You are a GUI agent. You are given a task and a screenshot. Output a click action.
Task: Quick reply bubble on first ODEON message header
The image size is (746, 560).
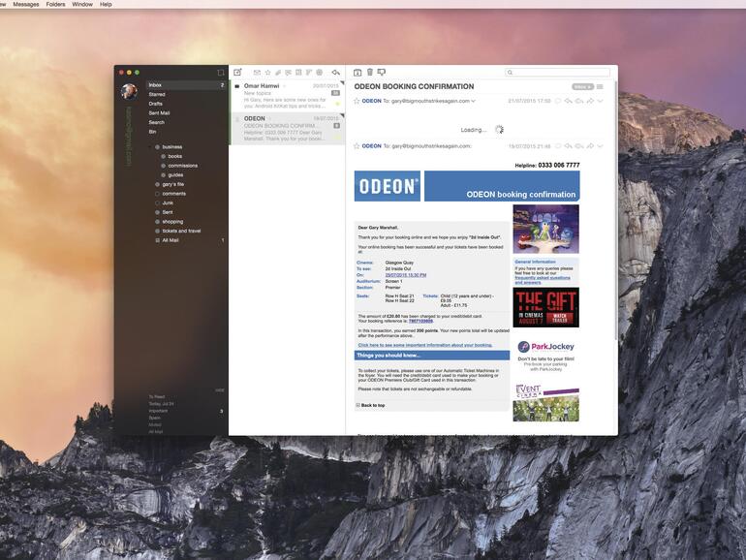coord(558,101)
